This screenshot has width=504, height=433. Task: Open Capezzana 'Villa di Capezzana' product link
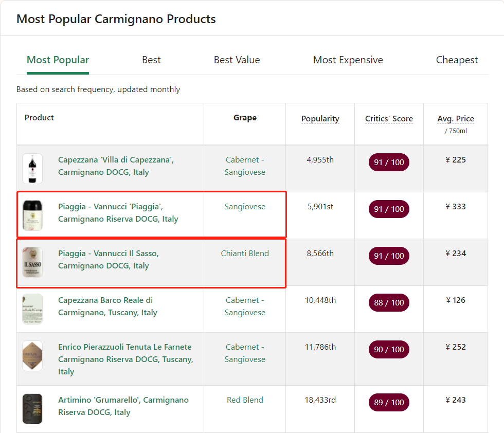[x=116, y=166]
